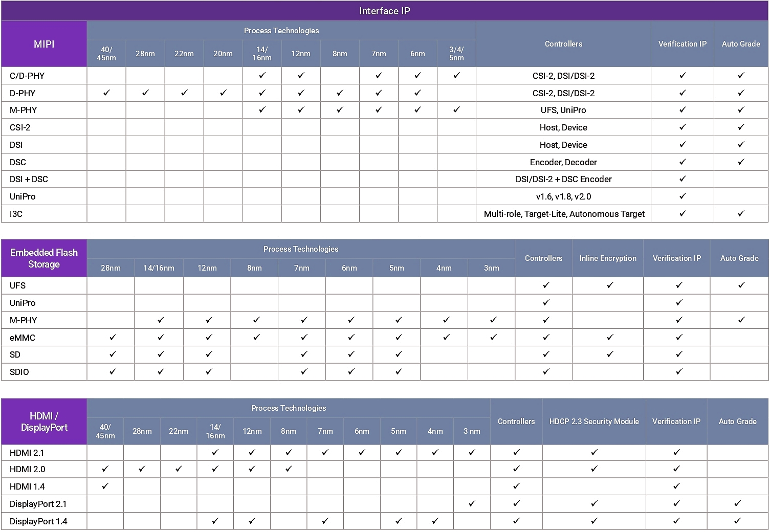Click the I3C Auto Grade checkmark
The width and height of the screenshot is (770, 532).
point(740,213)
